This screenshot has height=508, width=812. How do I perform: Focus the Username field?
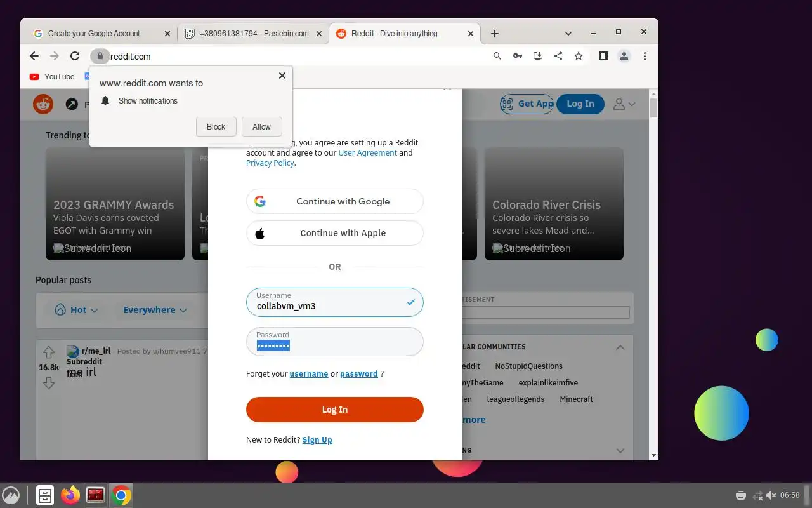point(335,302)
